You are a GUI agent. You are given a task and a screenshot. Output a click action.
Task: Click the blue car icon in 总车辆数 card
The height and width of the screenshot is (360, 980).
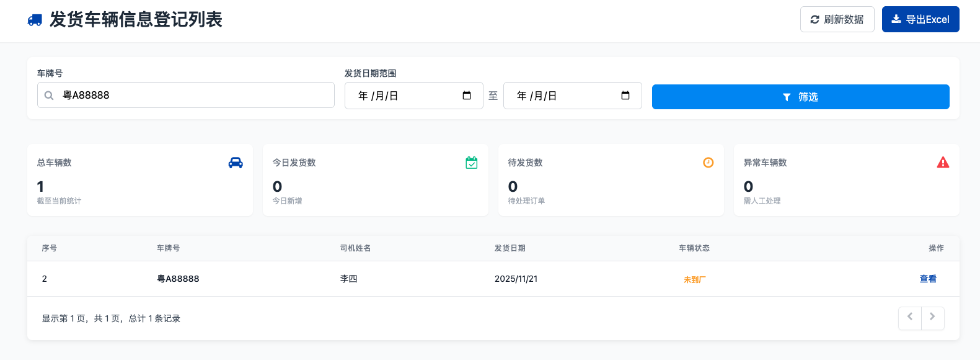(236, 163)
